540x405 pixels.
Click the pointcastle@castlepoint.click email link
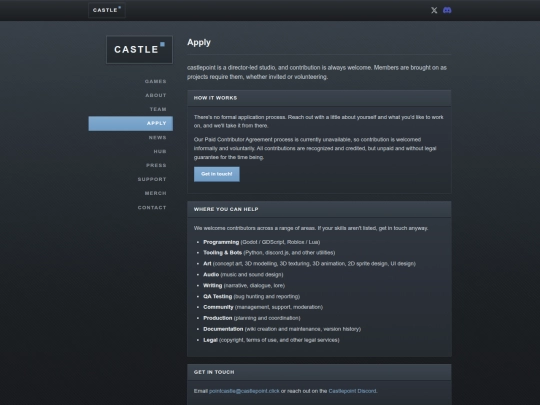pyautogui.click(x=244, y=391)
